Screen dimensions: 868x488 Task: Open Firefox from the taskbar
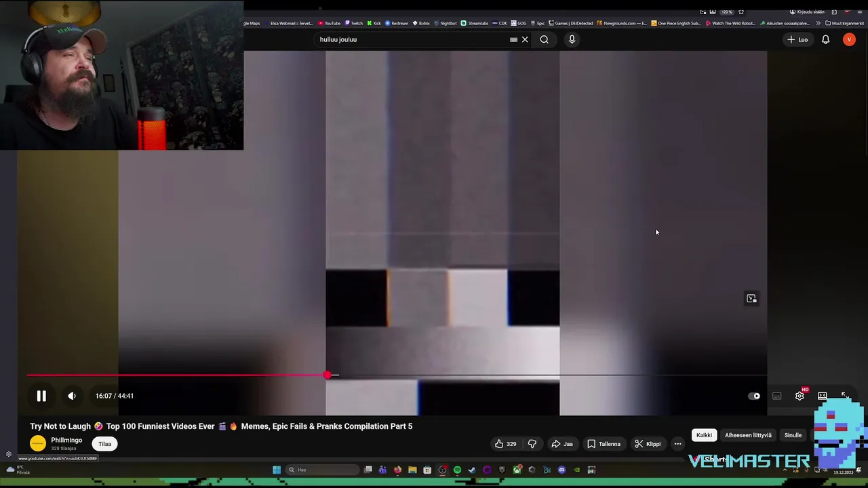coord(397,470)
